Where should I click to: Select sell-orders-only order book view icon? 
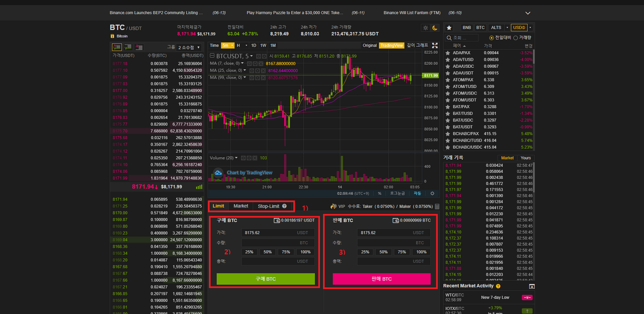tap(139, 47)
